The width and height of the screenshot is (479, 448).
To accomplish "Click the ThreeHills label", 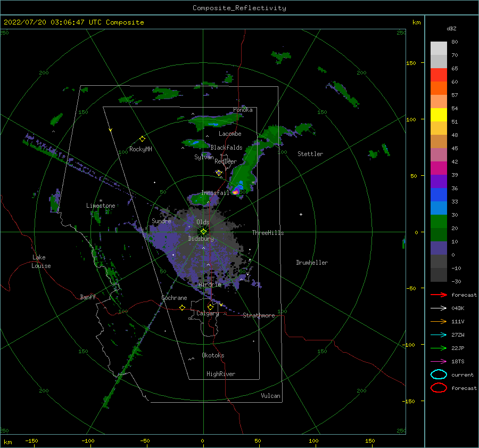I will (x=268, y=233).
